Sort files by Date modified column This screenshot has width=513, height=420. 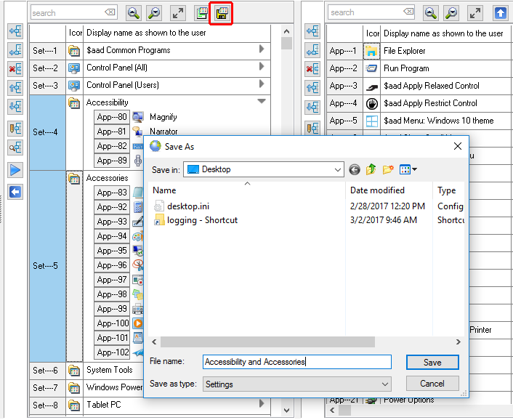[378, 190]
